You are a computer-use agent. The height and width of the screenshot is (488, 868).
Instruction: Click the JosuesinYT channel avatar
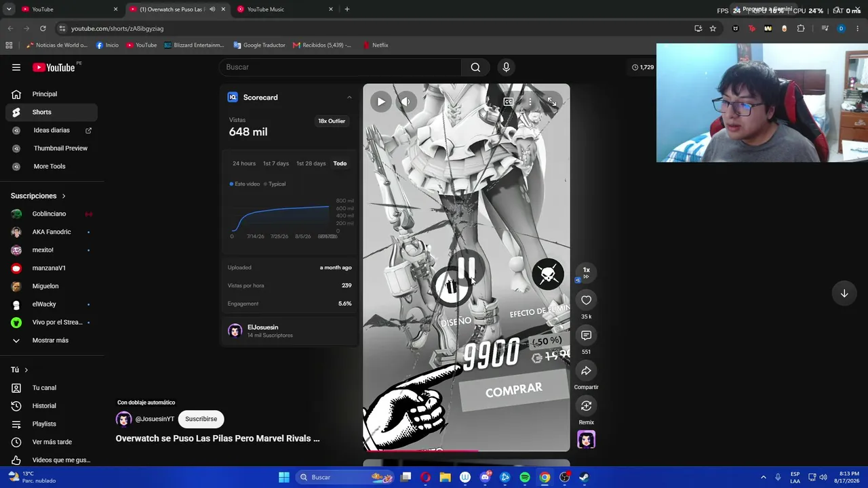(x=123, y=419)
